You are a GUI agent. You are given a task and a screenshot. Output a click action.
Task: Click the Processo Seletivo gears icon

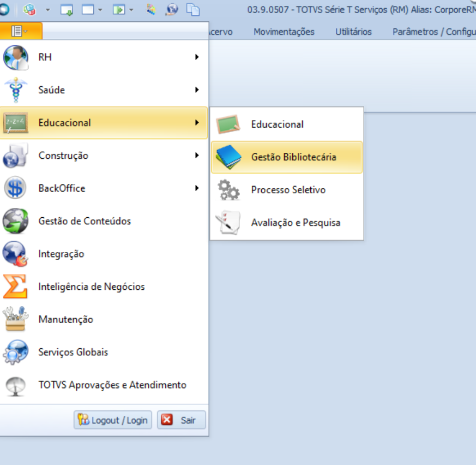[x=228, y=190]
